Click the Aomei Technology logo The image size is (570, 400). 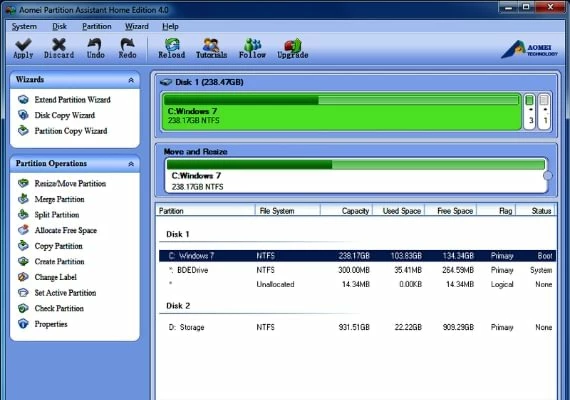click(529, 49)
